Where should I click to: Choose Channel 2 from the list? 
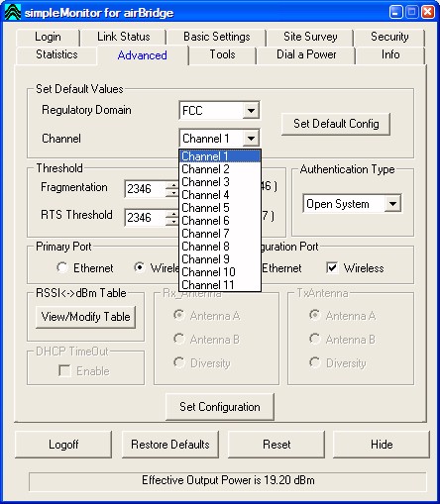click(x=220, y=169)
